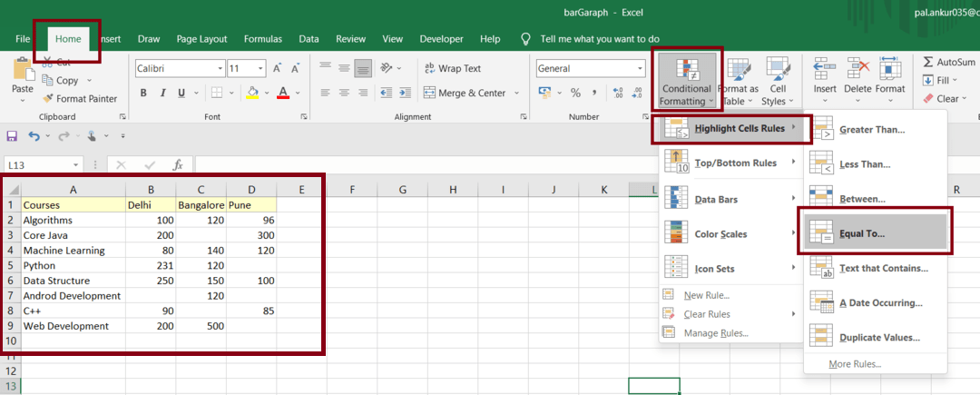Click the Orientation text angle icon

386,68
